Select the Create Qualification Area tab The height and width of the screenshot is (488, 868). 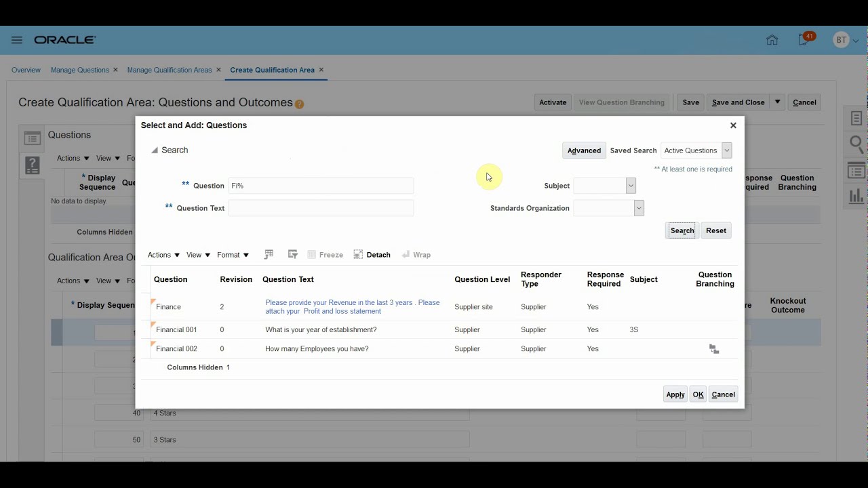point(272,70)
